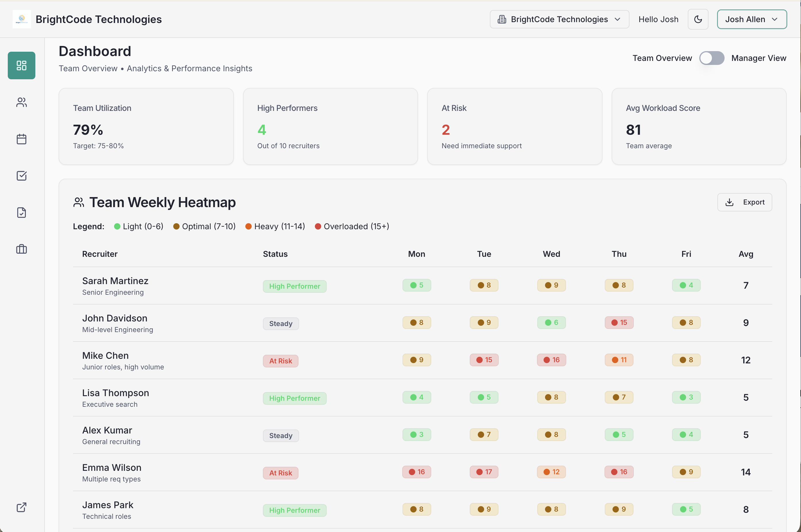Open the Team members icon in sidebar
This screenshot has height=532, width=801.
coord(21,102)
